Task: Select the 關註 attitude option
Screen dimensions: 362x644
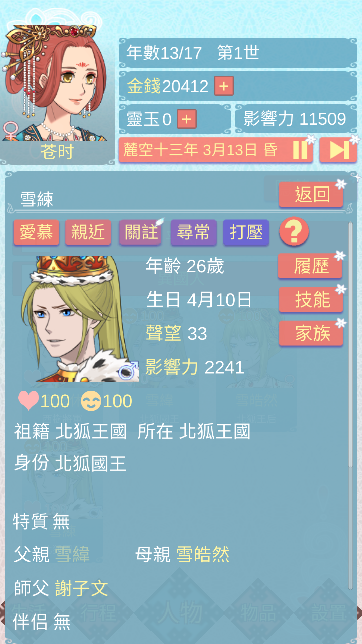Action: coord(140,232)
